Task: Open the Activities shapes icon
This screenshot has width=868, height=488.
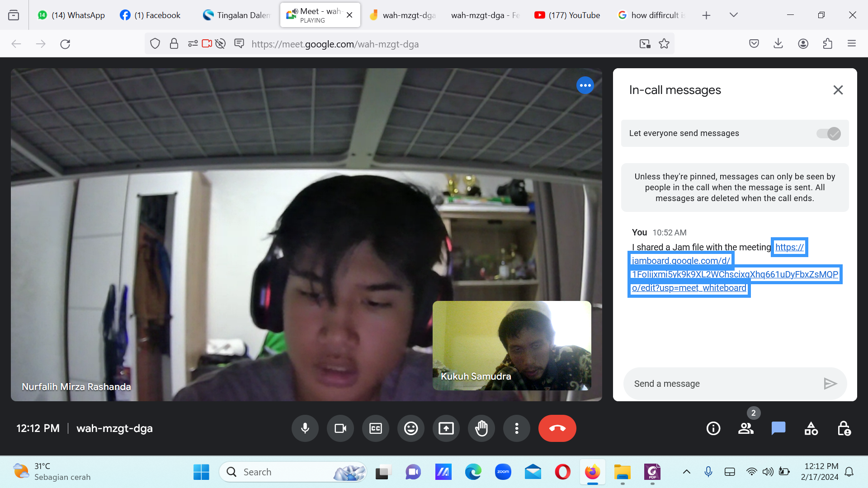Action: [811, 428]
